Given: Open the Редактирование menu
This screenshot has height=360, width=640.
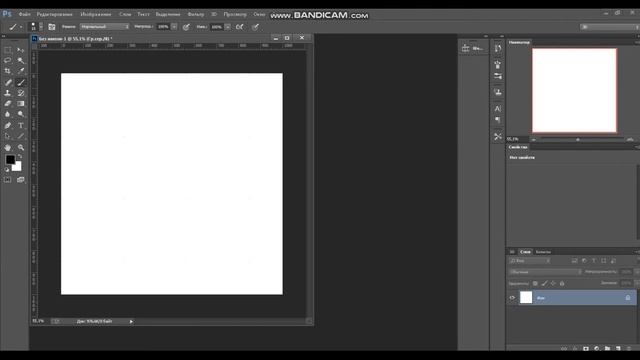Looking at the screenshot, I should [54, 14].
